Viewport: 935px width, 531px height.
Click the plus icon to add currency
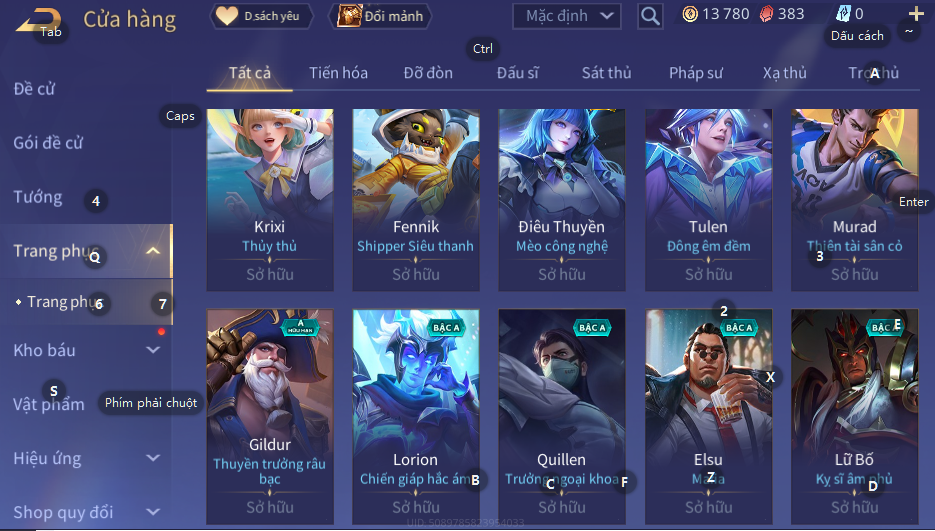(916, 14)
